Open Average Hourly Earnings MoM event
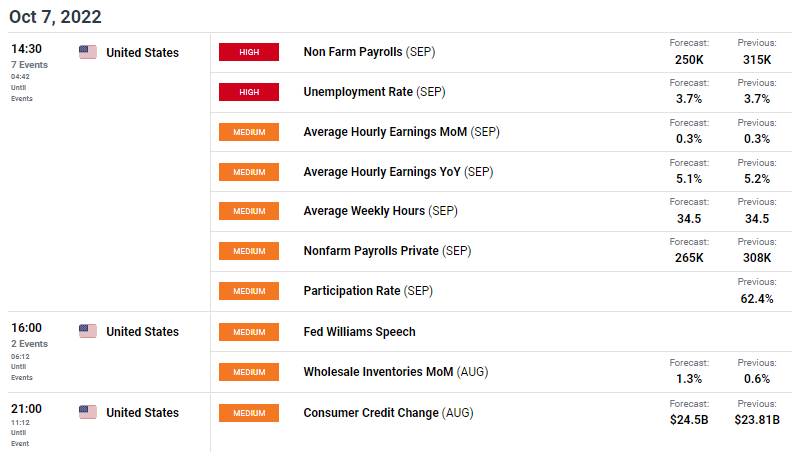The height and width of the screenshot is (455, 792). tap(402, 132)
